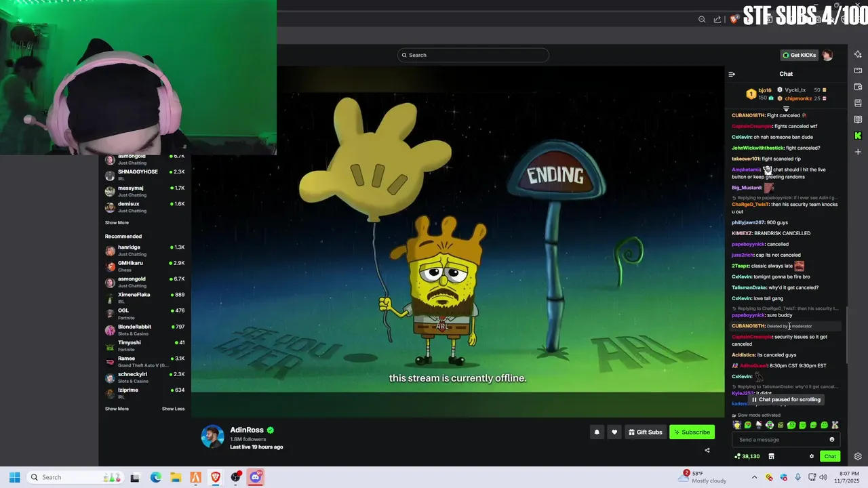
Task: Open Ramee Grand Theft Auto channel
Action: point(145,362)
